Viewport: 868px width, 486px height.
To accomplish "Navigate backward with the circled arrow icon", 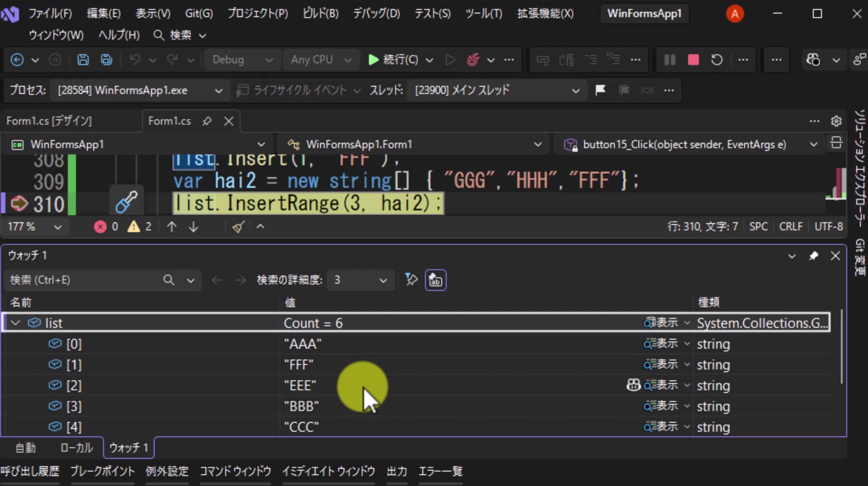I will (17, 60).
